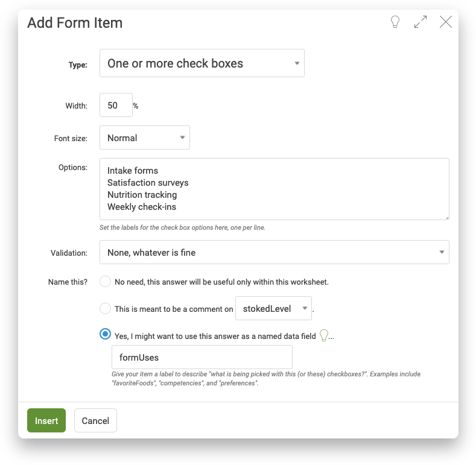Open the stokedLevel comment target dropdown
476x465 pixels.
coord(273,308)
